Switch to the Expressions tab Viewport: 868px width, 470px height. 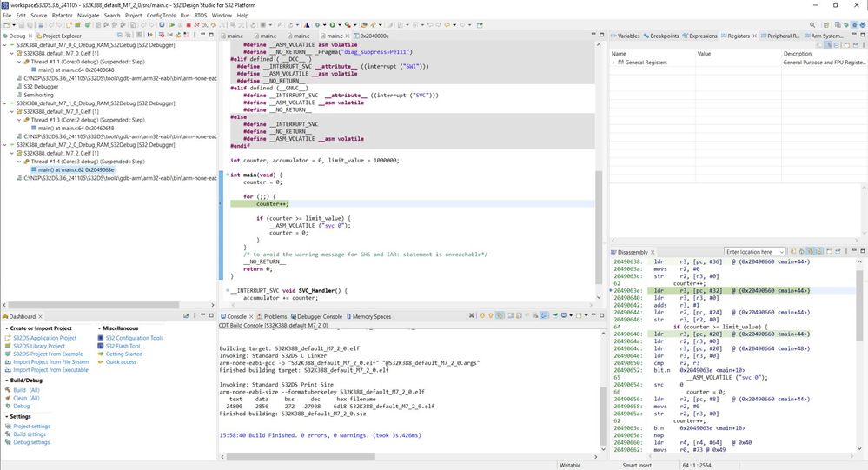tap(699, 36)
